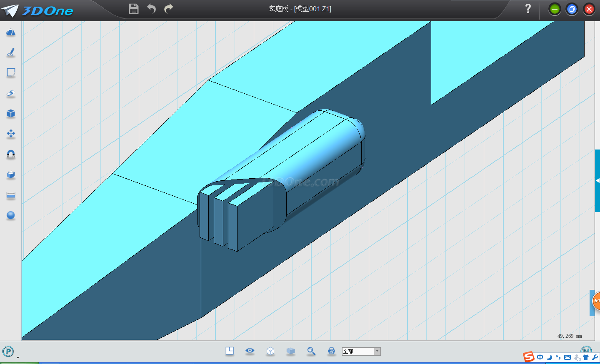
Task: Toggle the eye show/hide visibility button
Action: [250, 351]
